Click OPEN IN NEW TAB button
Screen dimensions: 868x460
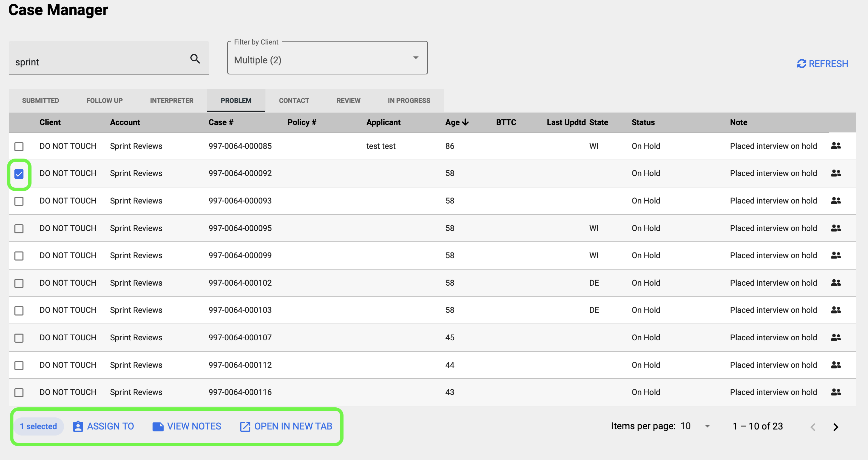[x=286, y=426]
